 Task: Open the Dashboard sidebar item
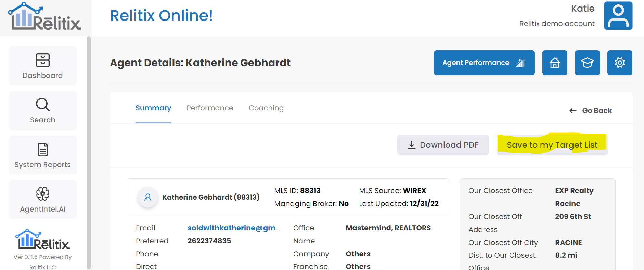pyautogui.click(x=43, y=66)
